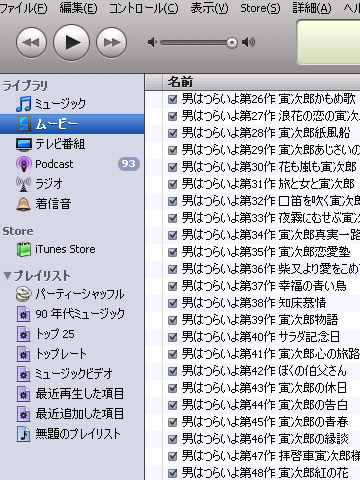The width and height of the screenshot is (360, 480).
Task: Select row 男はつらいよ第34作 寅次郎真実一路
Action: tap(253, 235)
